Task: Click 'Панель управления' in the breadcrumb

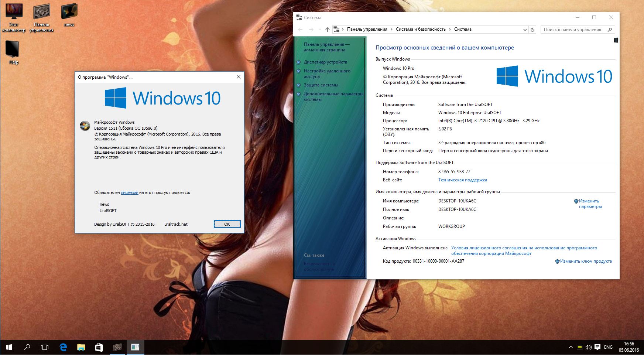Action: pos(367,29)
